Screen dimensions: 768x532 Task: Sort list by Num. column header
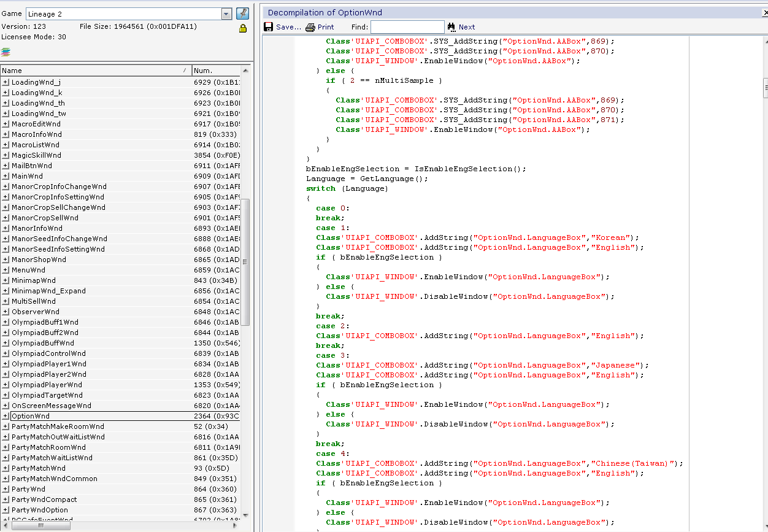[215, 71]
